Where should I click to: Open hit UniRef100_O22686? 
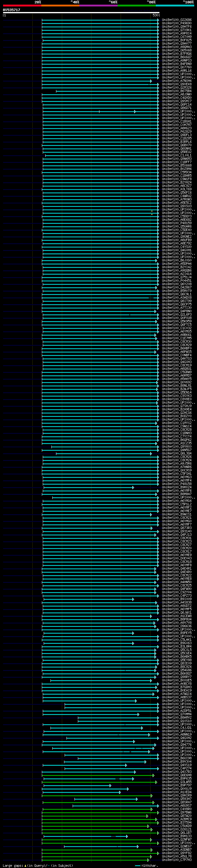[x=177, y=20]
